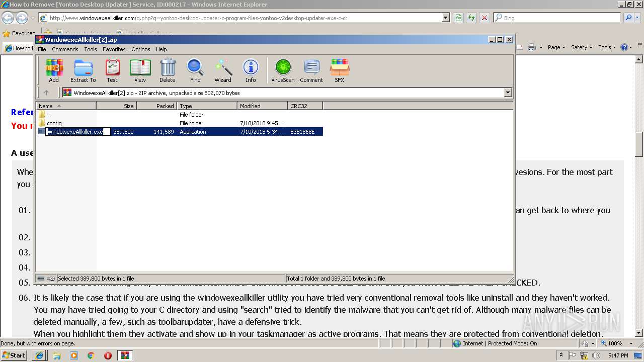Sort files by Modified column
Screen dimensions: 644x362
(262, 106)
